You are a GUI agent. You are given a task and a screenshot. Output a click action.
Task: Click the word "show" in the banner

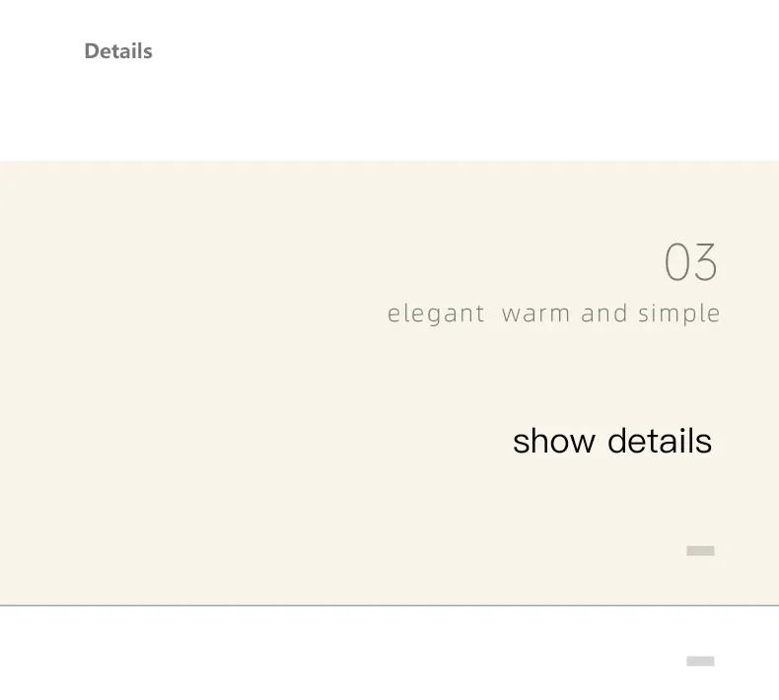(x=554, y=441)
